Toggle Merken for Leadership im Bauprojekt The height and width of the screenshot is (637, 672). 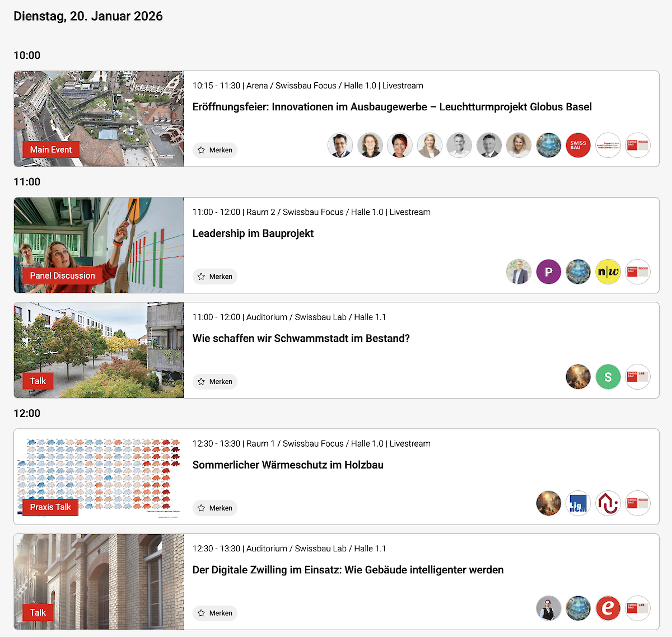coord(215,277)
